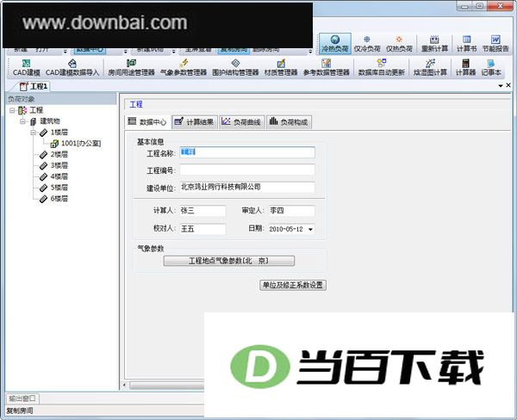Select 2楼层 in the tree
This screenshot has height=420, width=517.
click(x=59, y=155)
